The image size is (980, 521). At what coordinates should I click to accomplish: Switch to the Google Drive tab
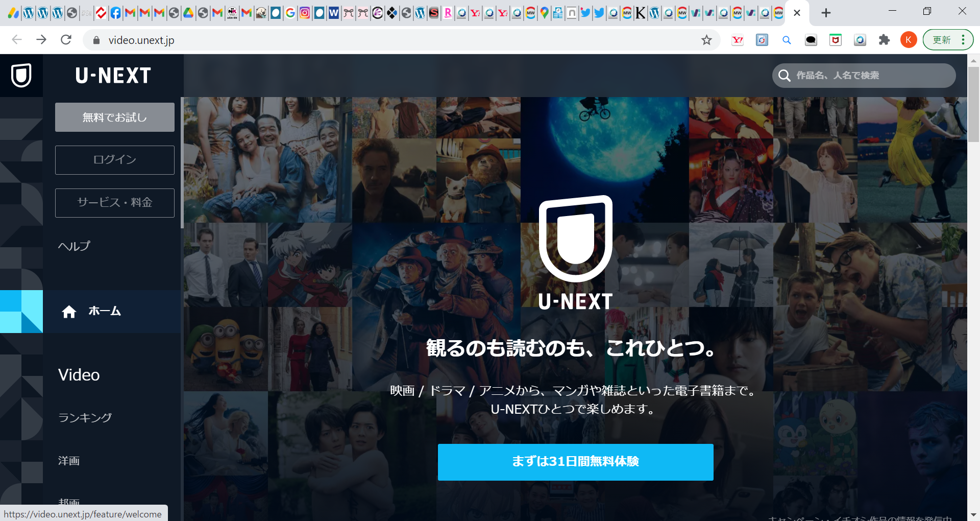point(188,13)
